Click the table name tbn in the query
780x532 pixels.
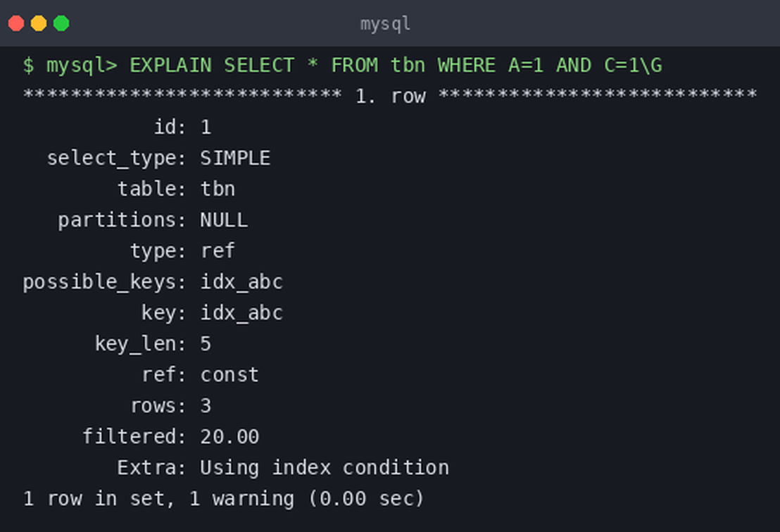[408, 65]
